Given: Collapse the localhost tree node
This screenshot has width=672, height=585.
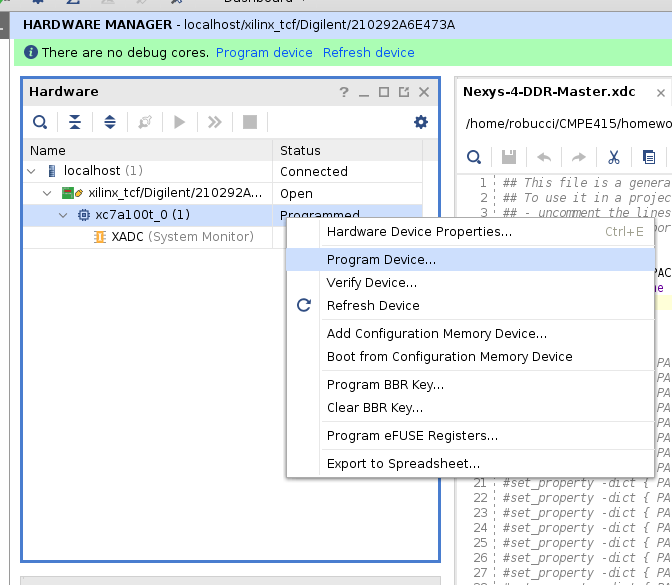Looking at the screenshot, I should point(31,171).
